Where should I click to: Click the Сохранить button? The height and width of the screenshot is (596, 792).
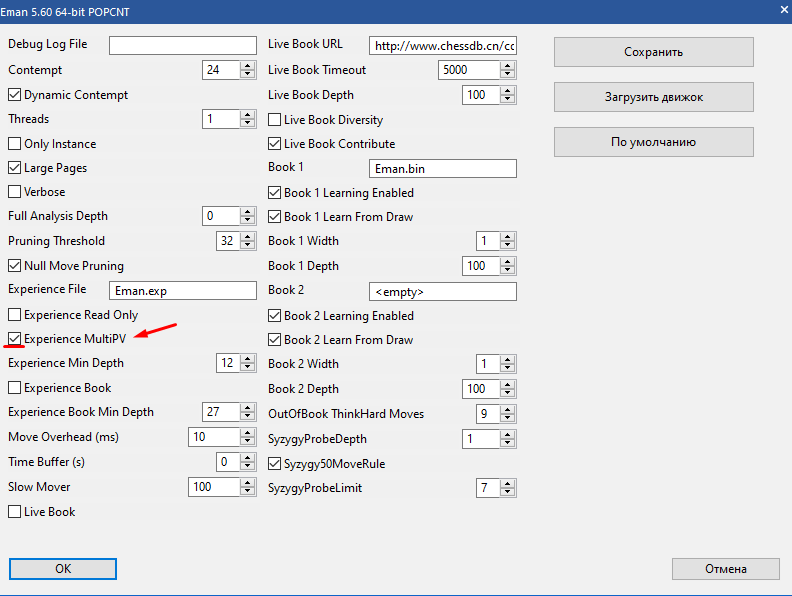(x=653, y=52)
